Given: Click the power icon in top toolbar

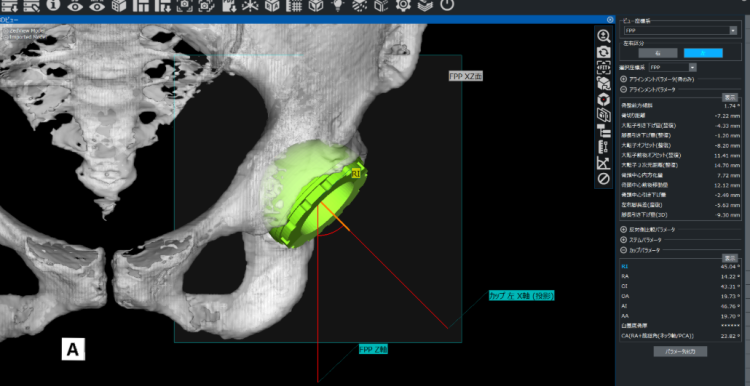Looking at the screenshot, I should pyautogui.click(x=447, y=5).
